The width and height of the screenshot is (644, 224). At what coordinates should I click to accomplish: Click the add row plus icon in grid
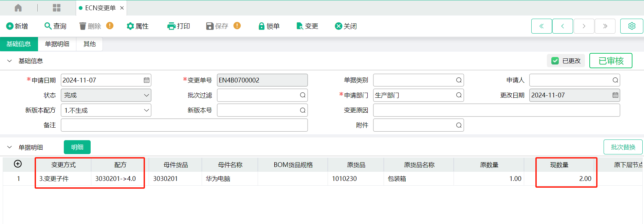coord(18,164)
